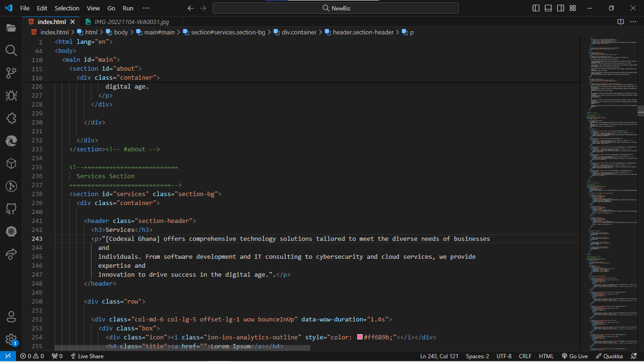Expand the overflow menu after Run

(146, 8)
